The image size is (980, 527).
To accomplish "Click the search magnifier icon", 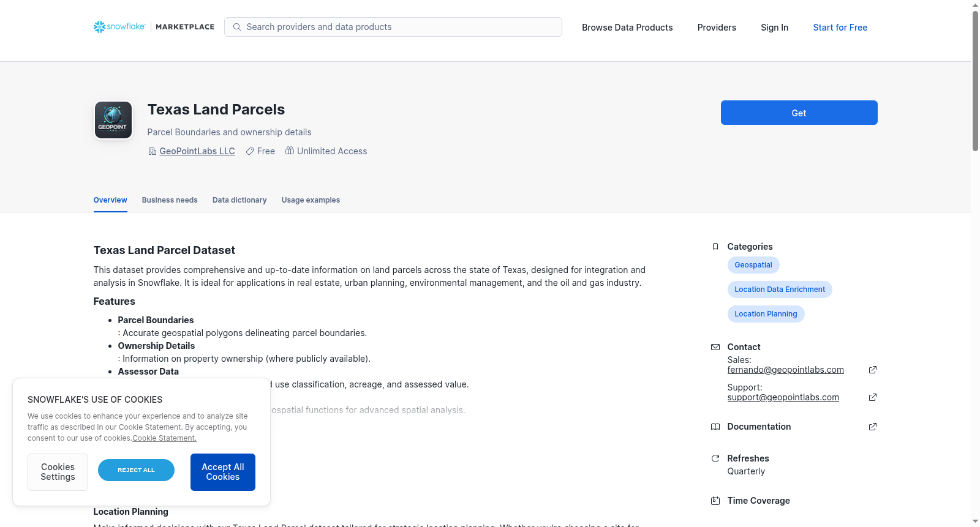I will point(237,27).
